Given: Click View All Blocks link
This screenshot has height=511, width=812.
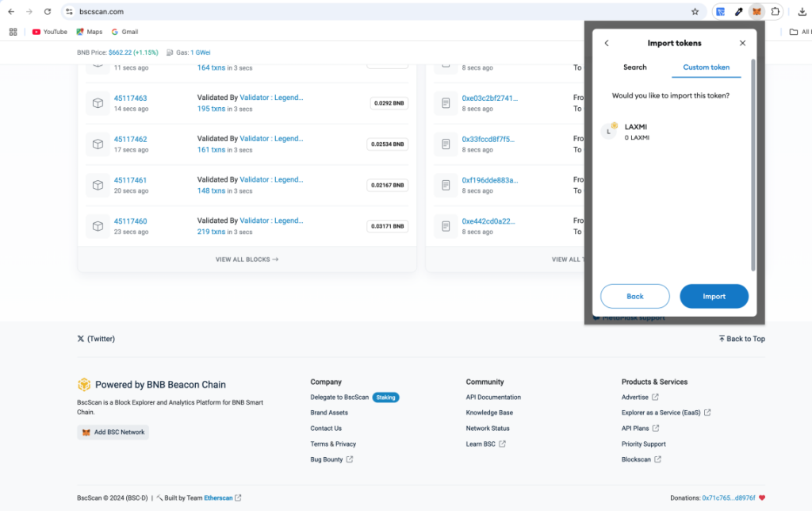Looking at the screenshot, I should (x=247, y=259).
